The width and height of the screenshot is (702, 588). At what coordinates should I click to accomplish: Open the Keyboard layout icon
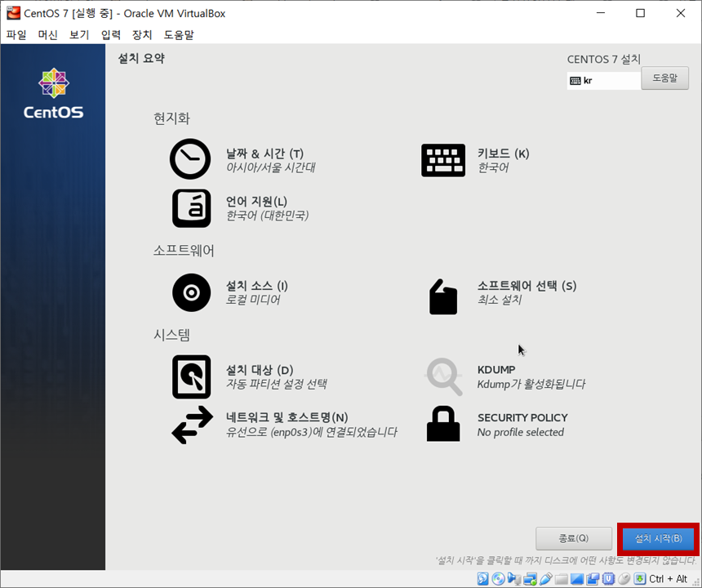(x=442, y=160)
